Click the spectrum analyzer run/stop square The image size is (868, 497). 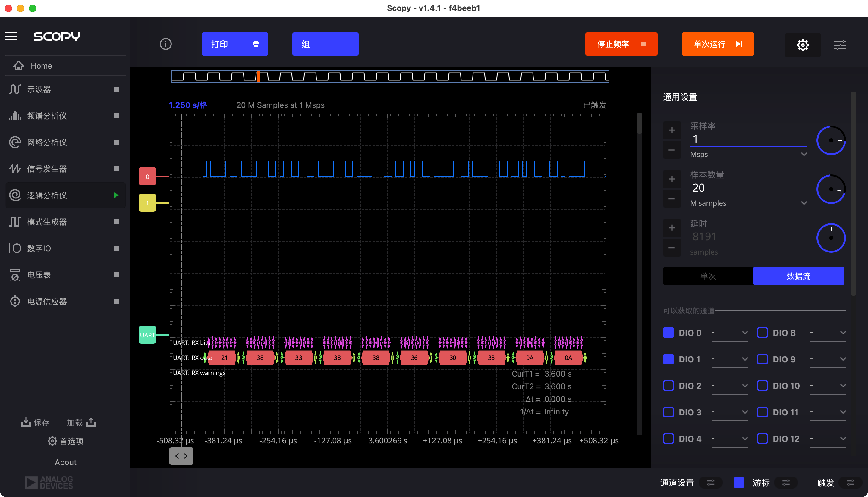(116, 116)
